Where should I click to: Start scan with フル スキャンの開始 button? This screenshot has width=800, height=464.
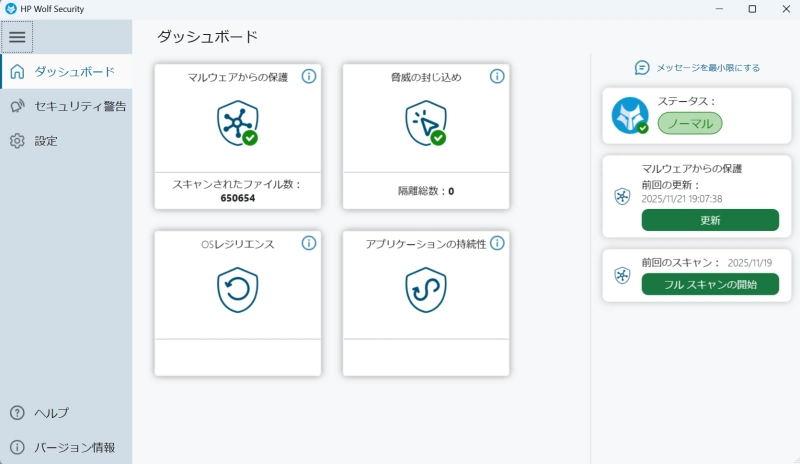(710, 284)
